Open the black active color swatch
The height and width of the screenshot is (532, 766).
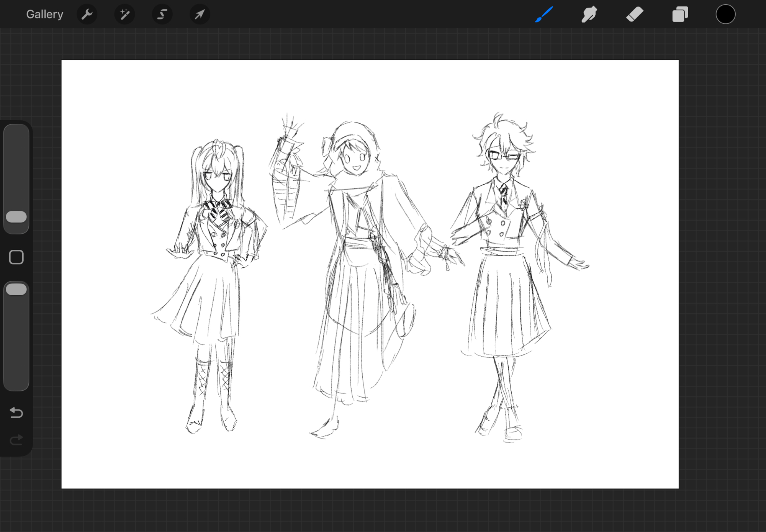tap(725, 15)
